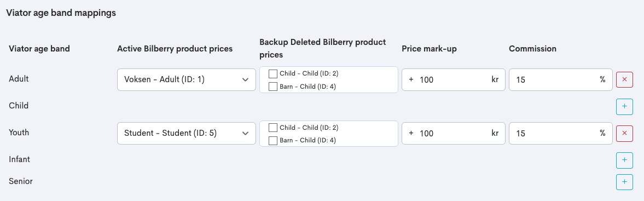Screen dimensions: 644x201
Task: Open the Voksen - Adult (ID: 1) dropdown
Action: point(187,79)
